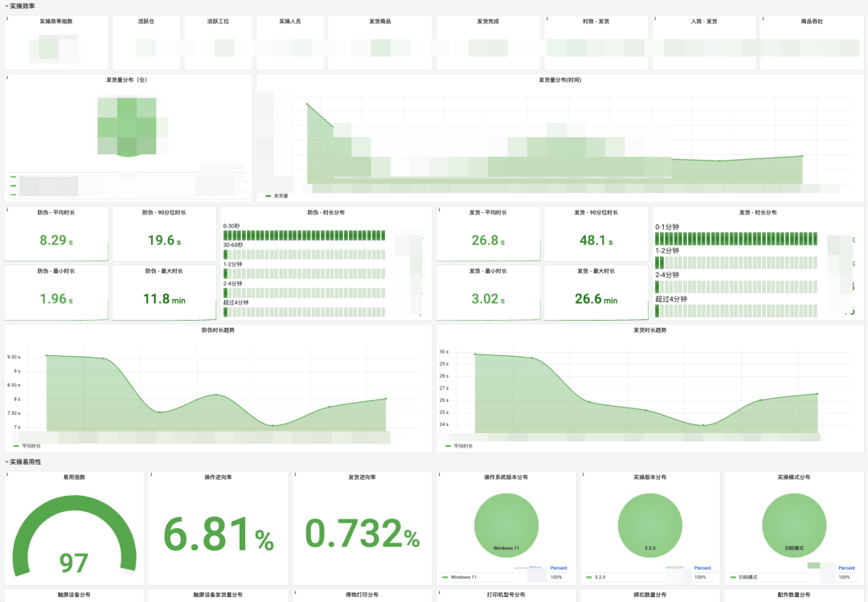Click the 48.1 s value in 发货 - 90分位时长

(596, 240)
